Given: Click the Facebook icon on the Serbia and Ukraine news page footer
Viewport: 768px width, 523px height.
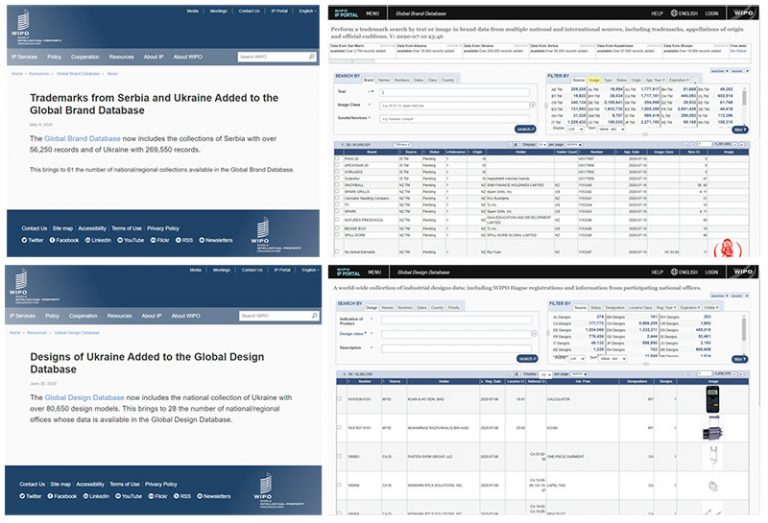Looking at the screenshot, I should coord(52,240).
